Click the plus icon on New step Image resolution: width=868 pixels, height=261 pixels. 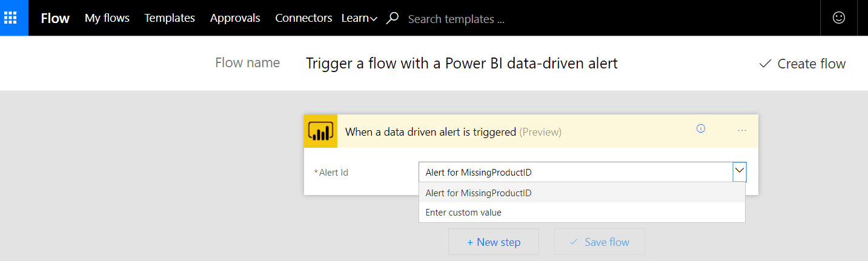(x=470, y=242)
